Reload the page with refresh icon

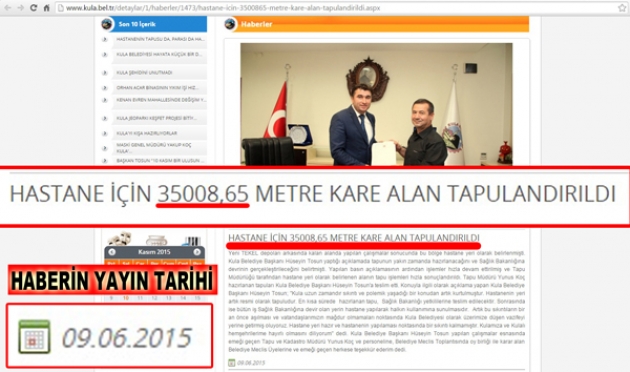34,8
